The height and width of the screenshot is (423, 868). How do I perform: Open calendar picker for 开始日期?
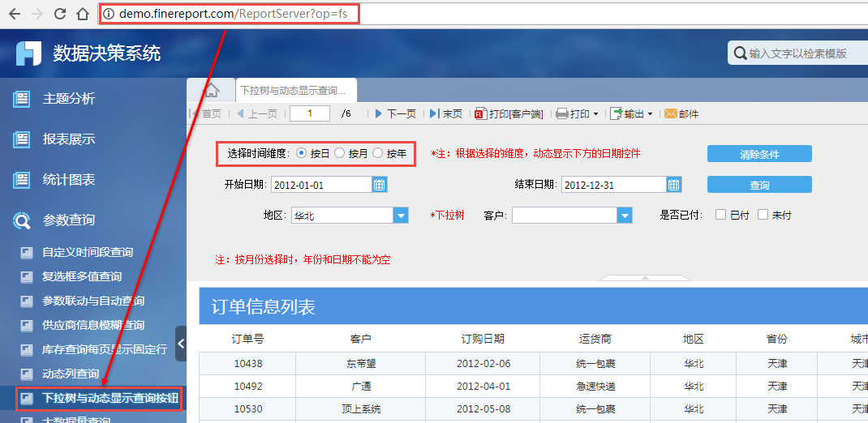(x=379, y=185)
